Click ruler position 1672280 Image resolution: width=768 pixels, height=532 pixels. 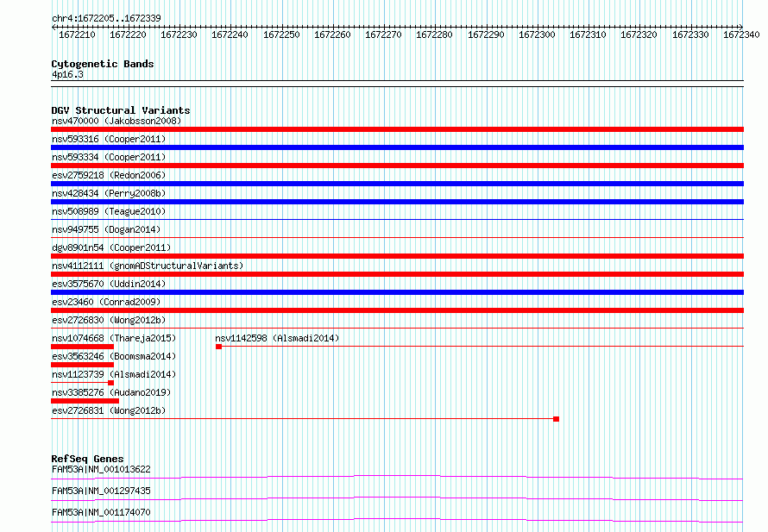[434, 34]
